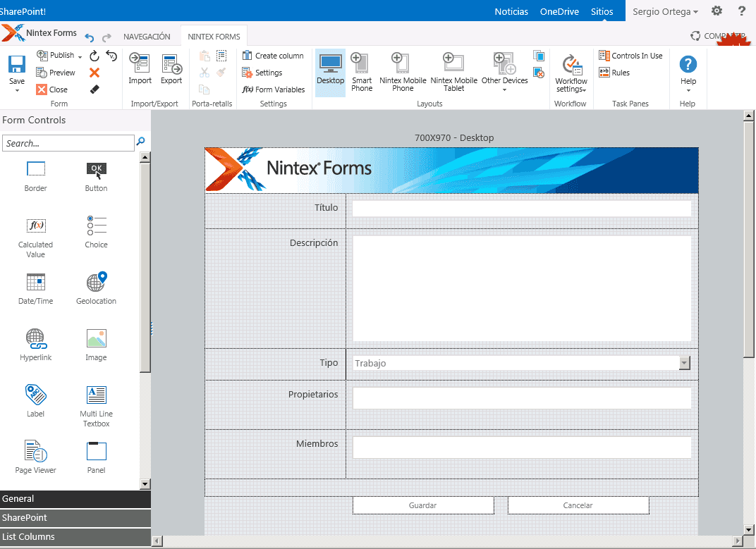Open the SharePoint settings gear
The image size is (756, 549).
[x=717, y=11]
